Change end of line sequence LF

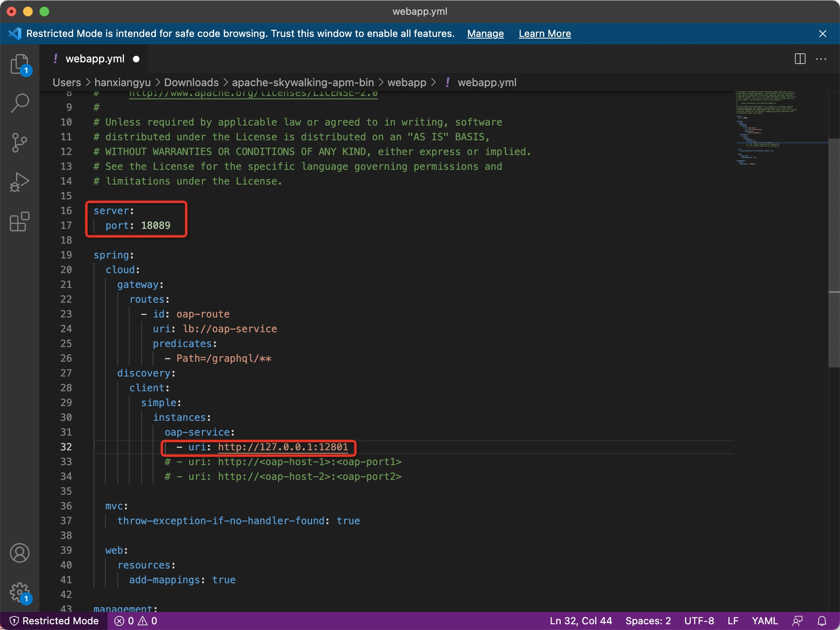point(733,621)
